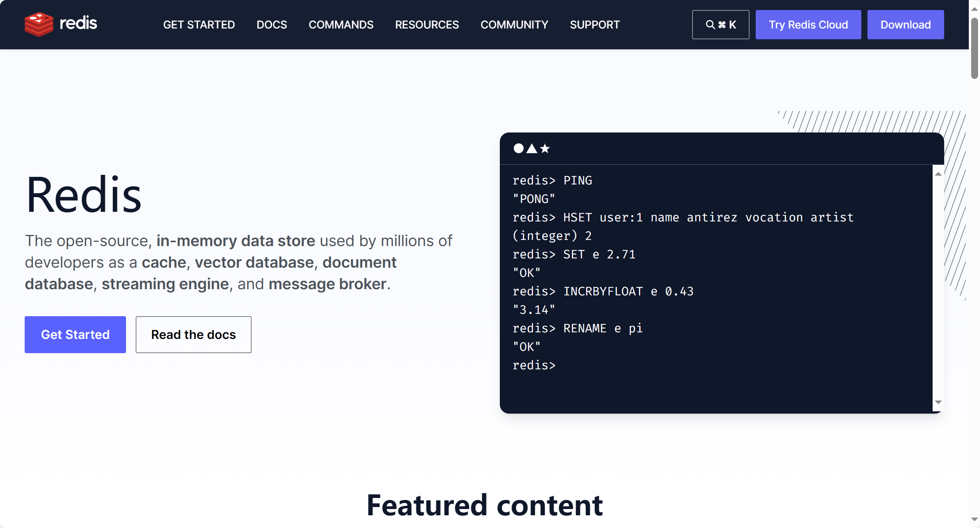
Task: Open the SUPPORT menu item
Action: pos(595,25)
